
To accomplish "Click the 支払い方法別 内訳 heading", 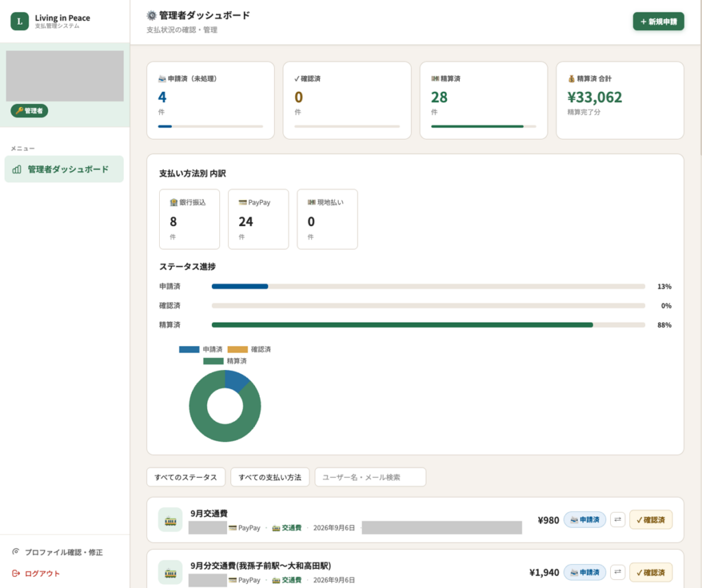I will point(193,173).
